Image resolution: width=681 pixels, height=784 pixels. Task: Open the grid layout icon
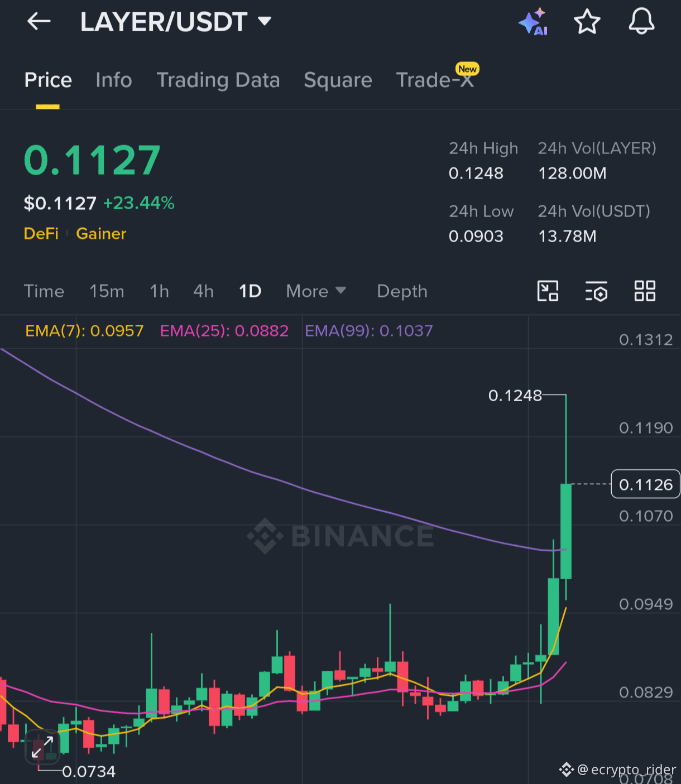[645, 291]
